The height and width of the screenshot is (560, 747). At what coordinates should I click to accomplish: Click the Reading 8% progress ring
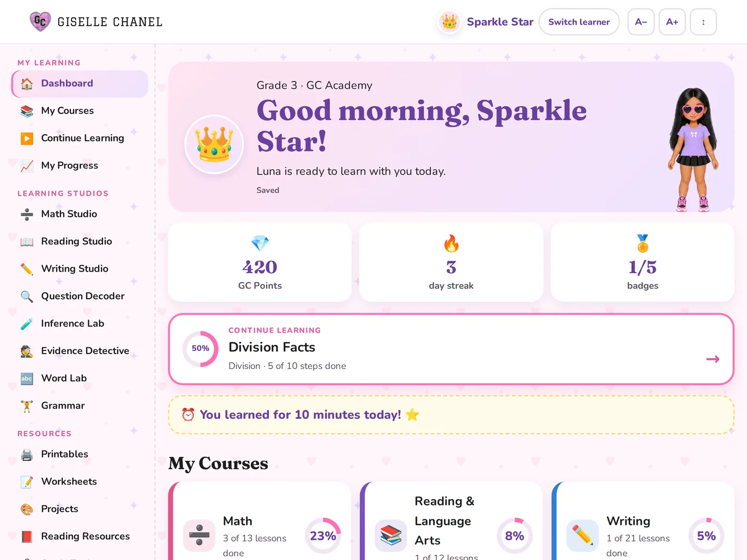click(514, 535)
